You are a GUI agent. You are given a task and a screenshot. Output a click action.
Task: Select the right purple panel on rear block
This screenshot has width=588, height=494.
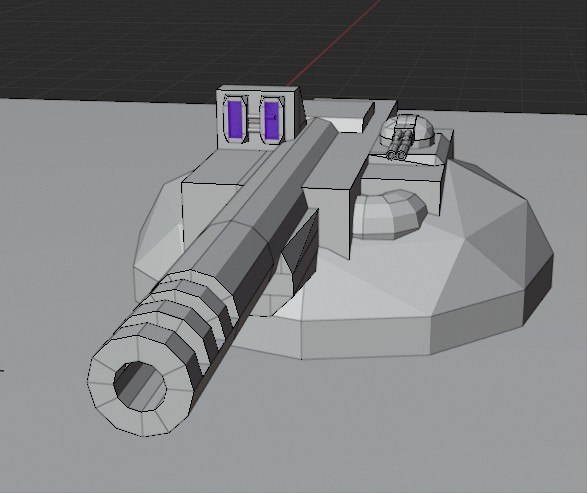[x=272, y=121]
